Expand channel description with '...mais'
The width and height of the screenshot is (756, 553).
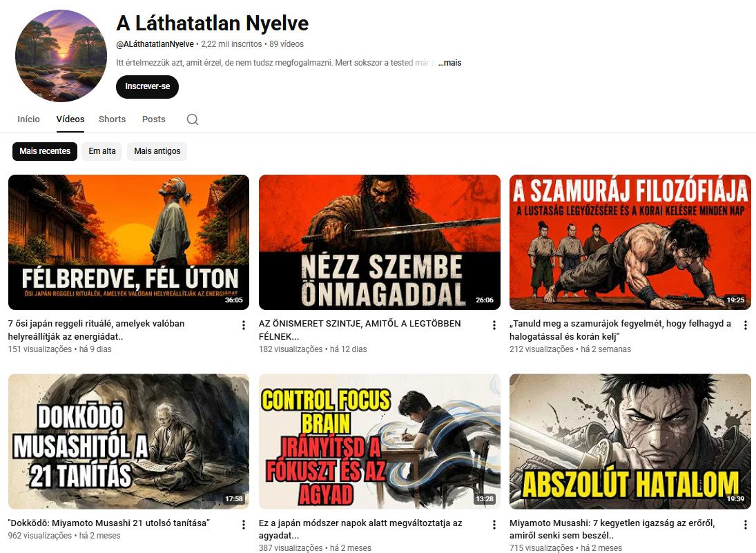[x=450, y=63]
